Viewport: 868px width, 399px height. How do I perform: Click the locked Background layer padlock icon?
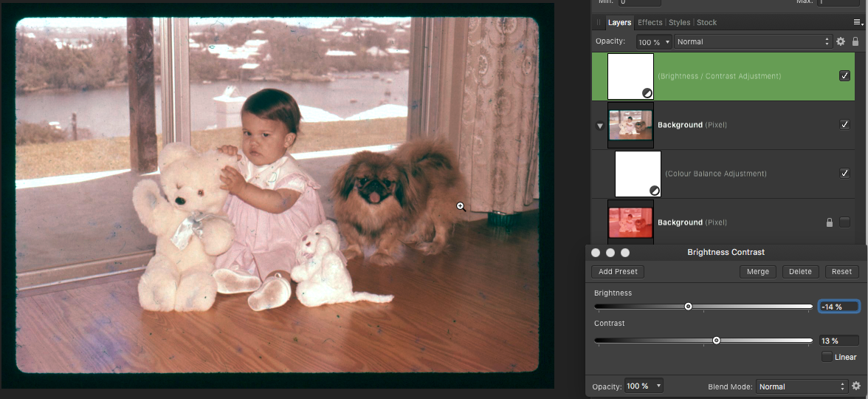[830, 222]
